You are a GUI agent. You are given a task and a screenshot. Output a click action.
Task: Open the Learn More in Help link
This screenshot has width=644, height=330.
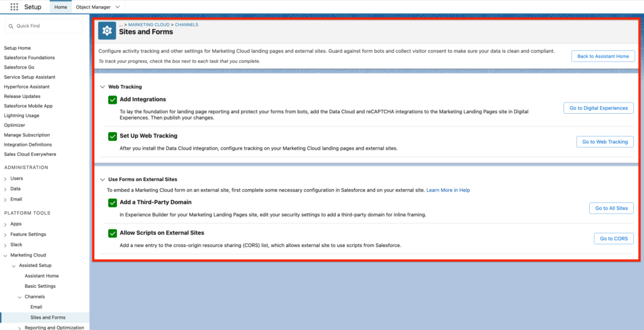[448, 190]
